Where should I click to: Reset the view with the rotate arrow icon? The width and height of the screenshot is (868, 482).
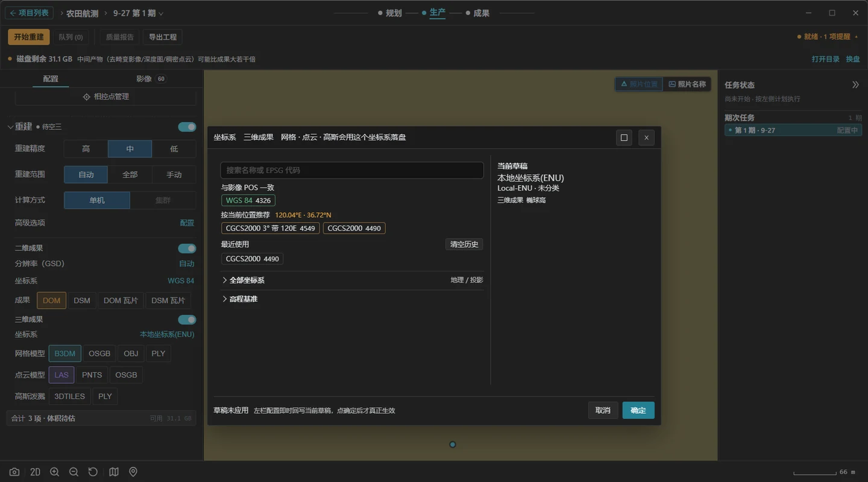click(93, 472)
